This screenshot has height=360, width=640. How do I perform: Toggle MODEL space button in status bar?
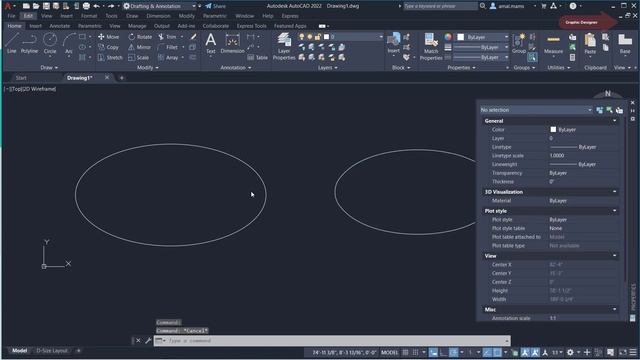point(389,352)
